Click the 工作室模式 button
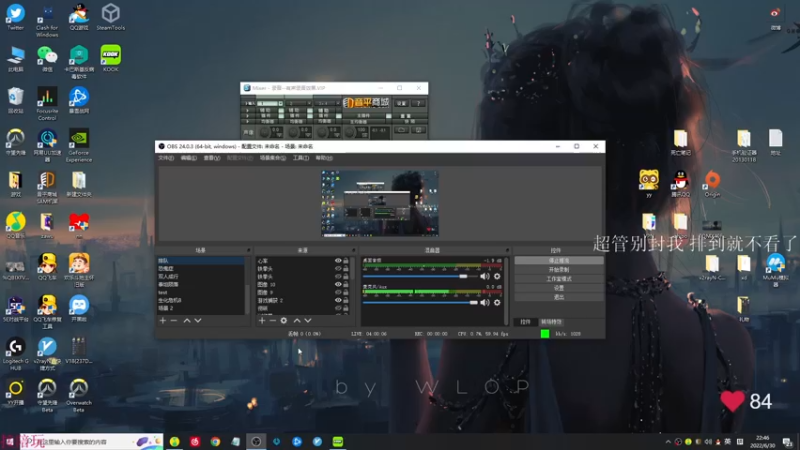Image resolution: width=800 pixels, height=450 pixels. (x=559, y=279)
